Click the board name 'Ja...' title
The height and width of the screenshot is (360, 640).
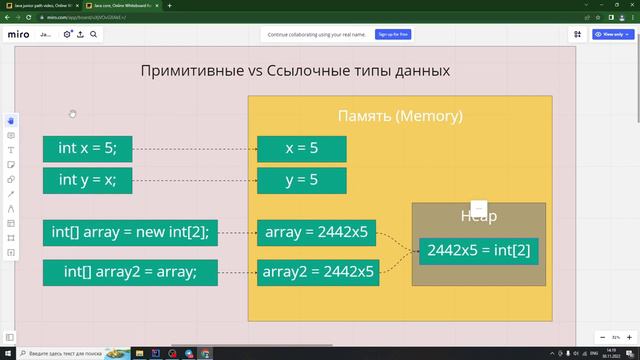coord(45,35)
